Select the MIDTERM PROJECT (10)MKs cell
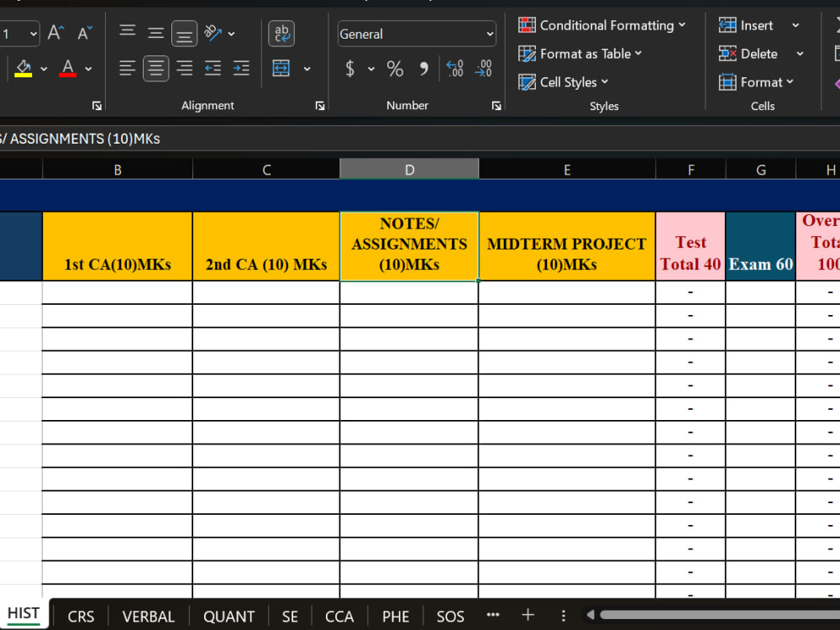840x630 pixels. click(x=567, y=246)
